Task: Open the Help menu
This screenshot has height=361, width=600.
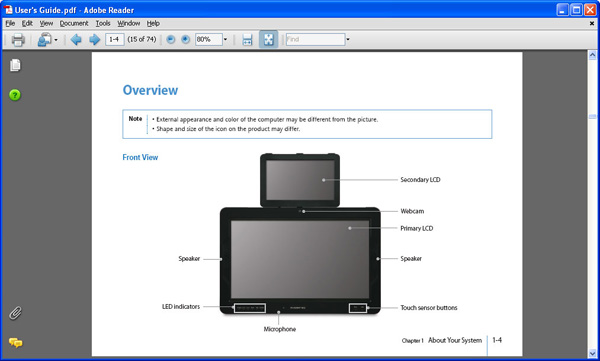Action: 153,23
